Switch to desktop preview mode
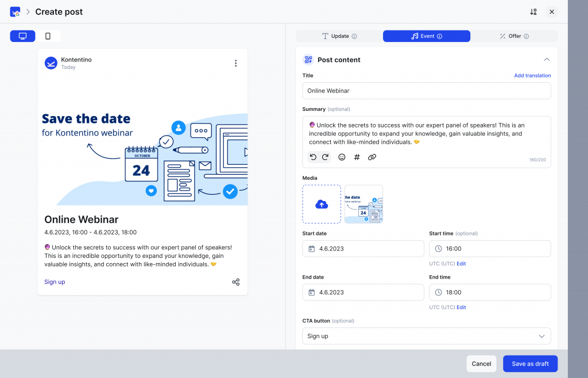The height and width of the screenshot is (378, 588). pos(23,36)
